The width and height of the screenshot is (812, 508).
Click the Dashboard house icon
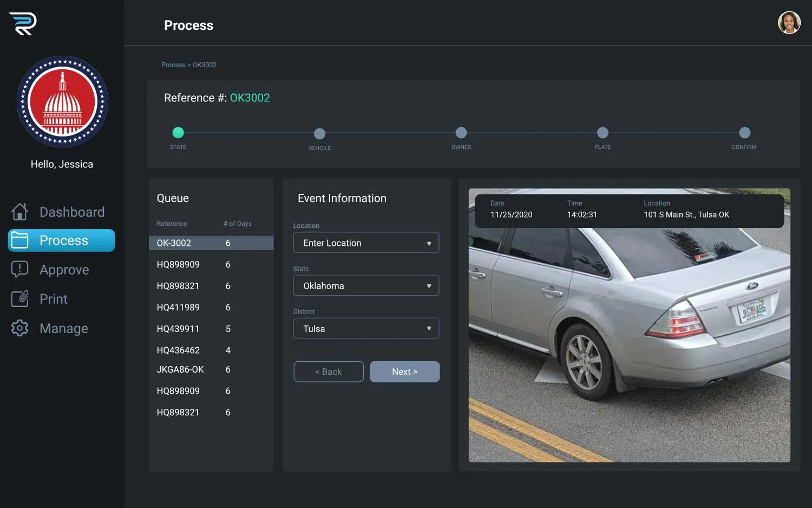click(x=20, y=212)
